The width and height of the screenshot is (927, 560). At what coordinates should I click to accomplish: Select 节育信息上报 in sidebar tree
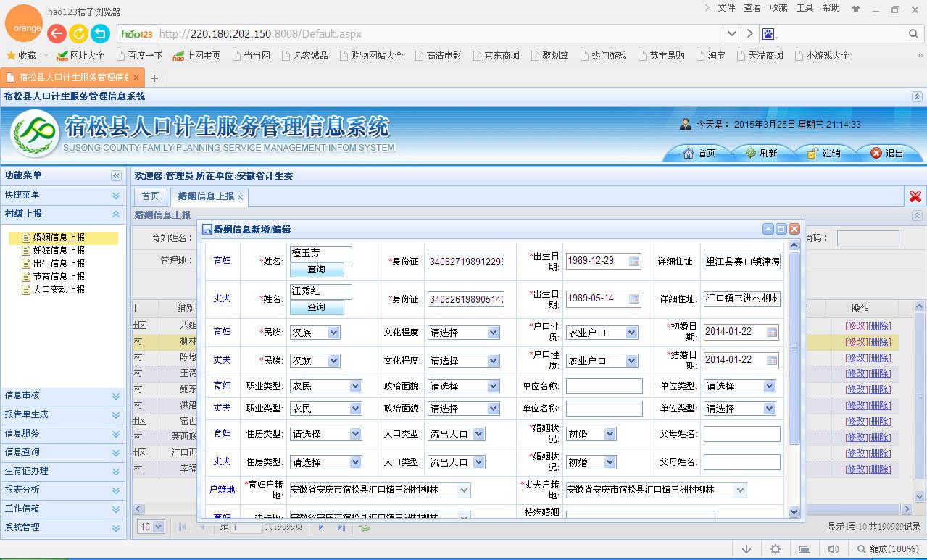click(x=59, y=277)
